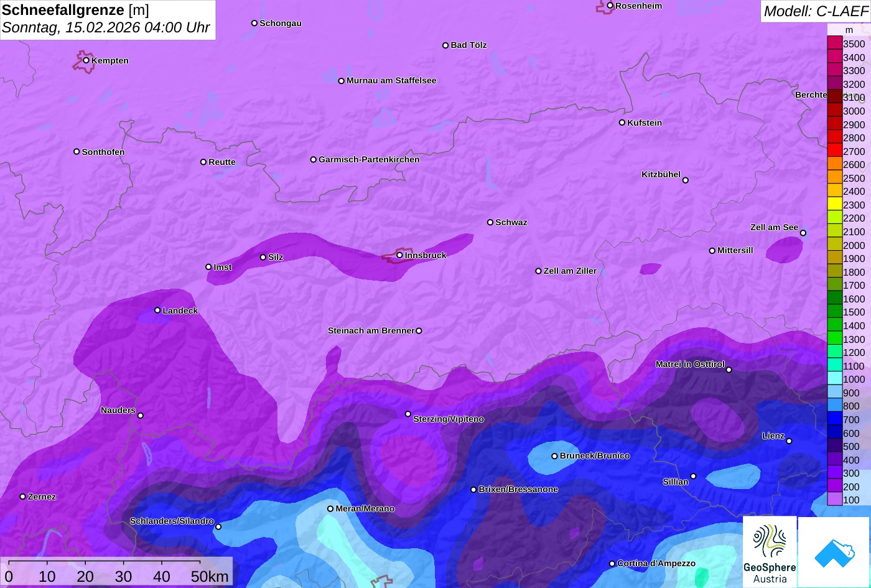Viewport: 871px width, 588px height.
Task: Click the Schwaz marker dot
Action: click(x=490, y=222)
